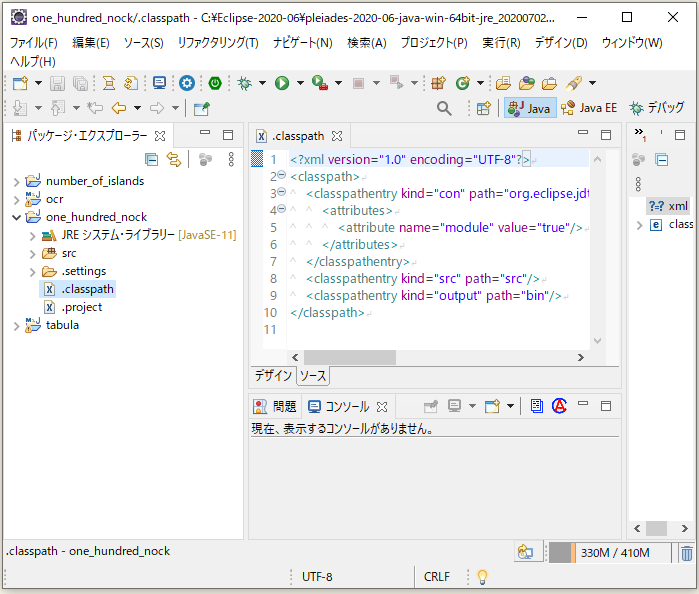This screenshot has height=594, width=699.
Task: Click the Search magnifier icon
Action: [444, 108]
